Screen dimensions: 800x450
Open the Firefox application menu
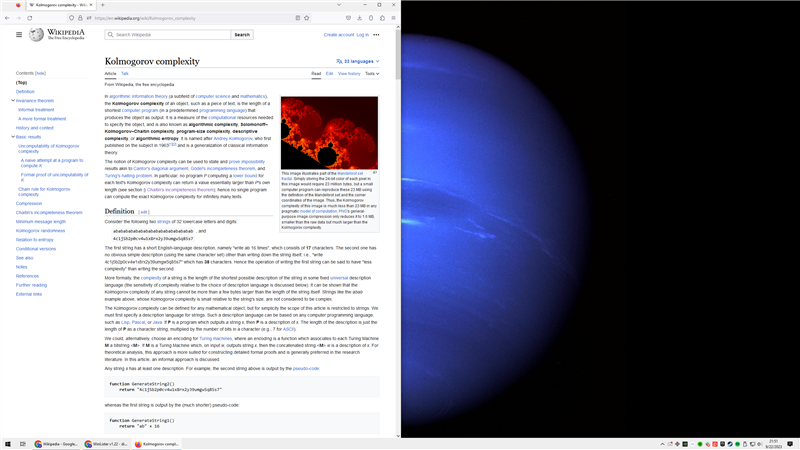click(388, 17)
